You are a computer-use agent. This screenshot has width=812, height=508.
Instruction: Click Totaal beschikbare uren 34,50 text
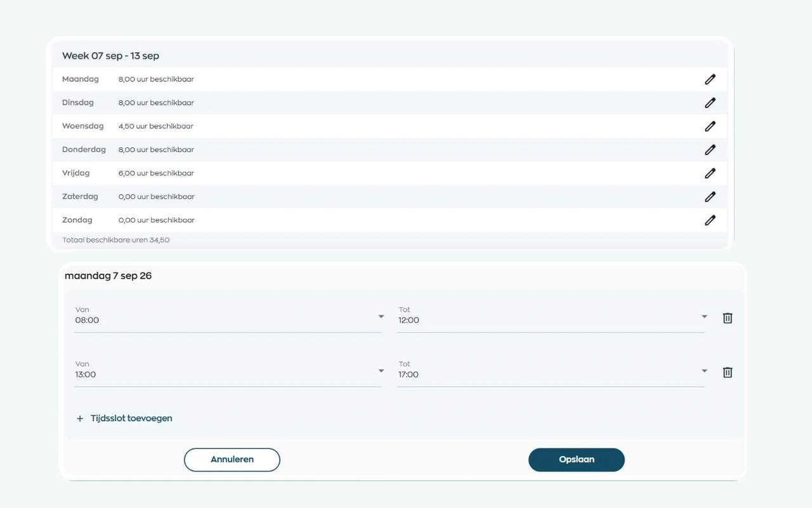tap(116, 240)
